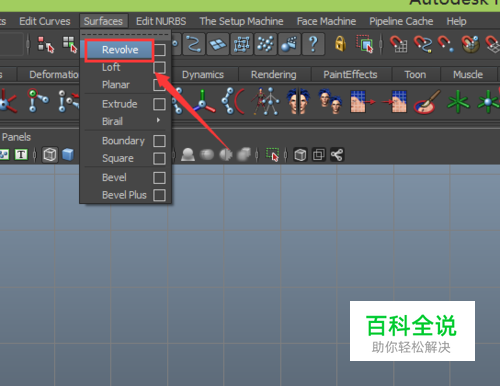The height and width of the screenshot is (386, 500).
Task: Switch to the Muscle shelf tab
Action: tap(468, 74)
